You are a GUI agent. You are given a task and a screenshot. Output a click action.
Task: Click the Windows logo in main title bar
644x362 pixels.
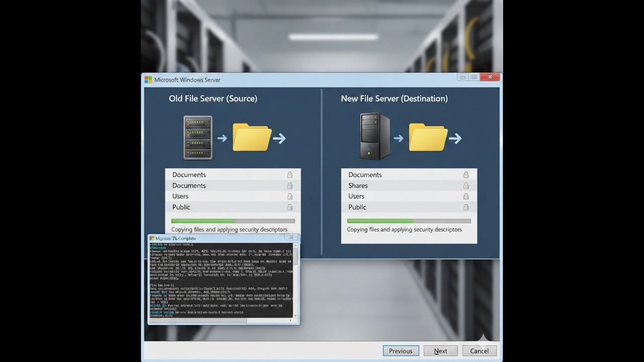pyautogui.click(x=148, y=79)
